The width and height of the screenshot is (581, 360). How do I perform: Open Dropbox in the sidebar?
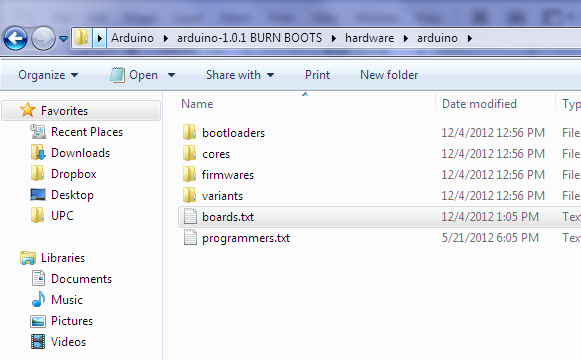74,174
